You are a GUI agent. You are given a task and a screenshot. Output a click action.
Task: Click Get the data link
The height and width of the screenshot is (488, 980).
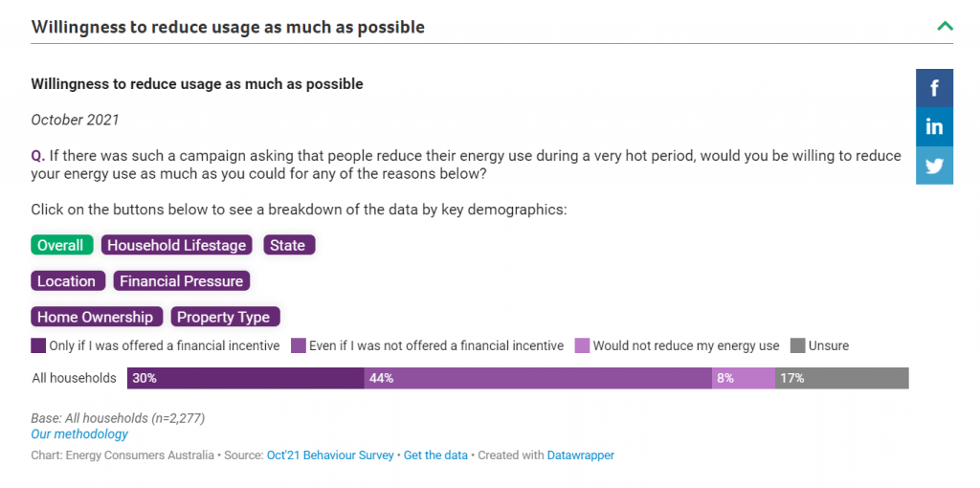tap(435, 455)
